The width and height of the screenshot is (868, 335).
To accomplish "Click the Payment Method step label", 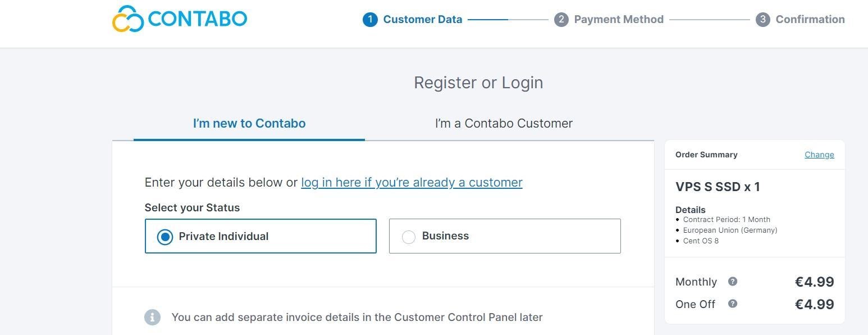I will tap(619, 20).
